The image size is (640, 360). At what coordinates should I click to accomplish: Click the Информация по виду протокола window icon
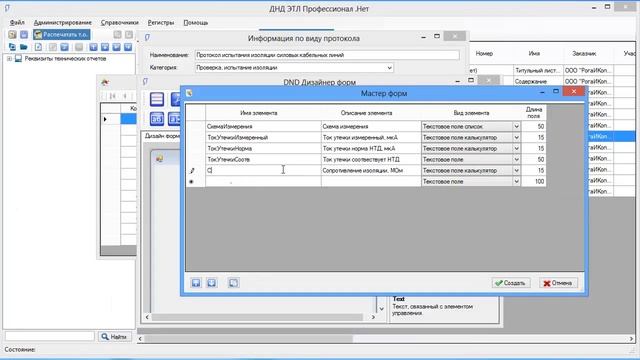(x=147, y=38)
